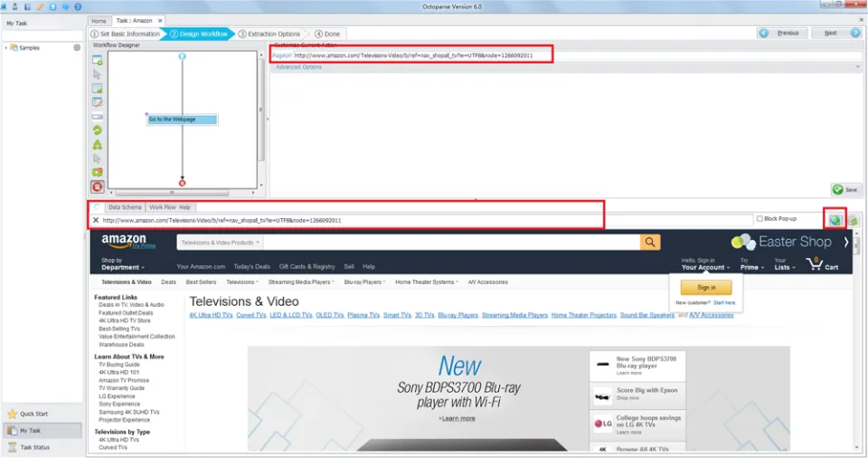Close the Task : Amazon tab
This screenshot has height=458, width=868.
point(161,21)
